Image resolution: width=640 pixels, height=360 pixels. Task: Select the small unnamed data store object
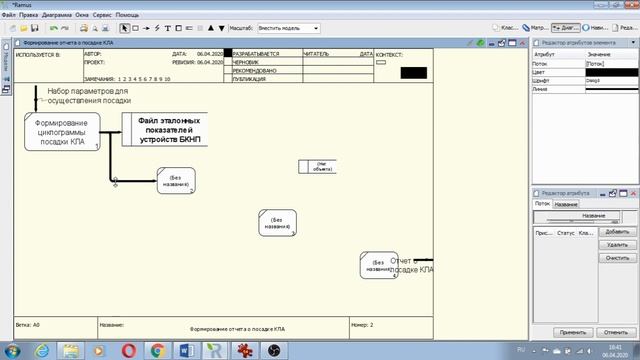point(317,167)
